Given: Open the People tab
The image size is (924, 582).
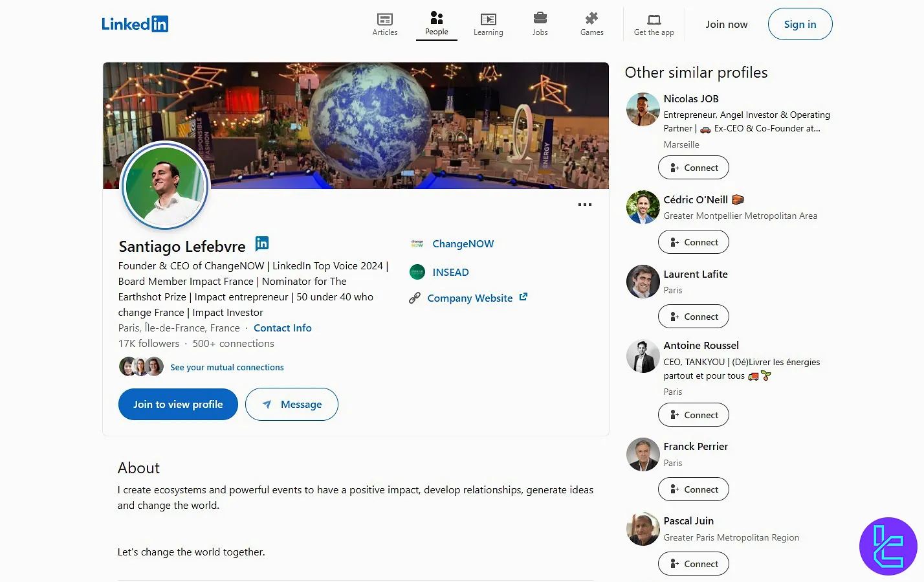Looking at the screenshot, I should pyautogui.click(x=437, y=24).
